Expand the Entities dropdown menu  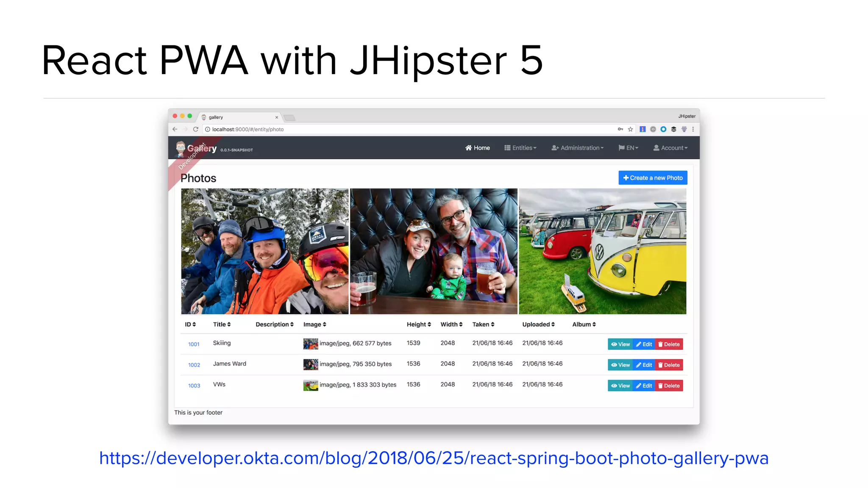pyautogui.click(x=520, y=148)
